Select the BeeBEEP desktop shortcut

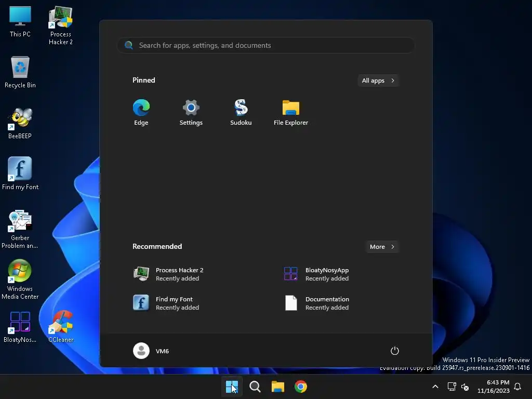[x=20, y=123]
